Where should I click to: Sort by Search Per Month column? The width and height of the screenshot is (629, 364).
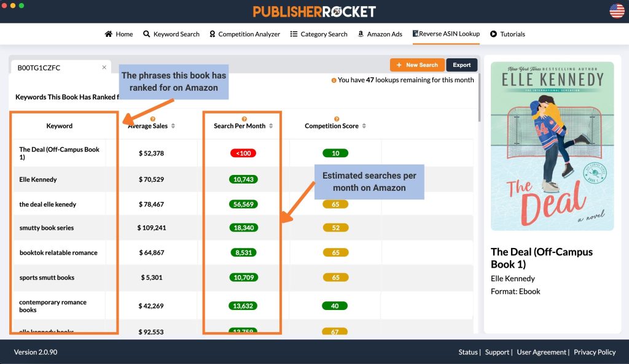tap(271, 126)
